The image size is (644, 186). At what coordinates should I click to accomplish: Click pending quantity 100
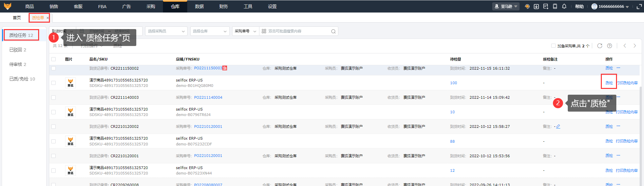(x=453, y=83)
